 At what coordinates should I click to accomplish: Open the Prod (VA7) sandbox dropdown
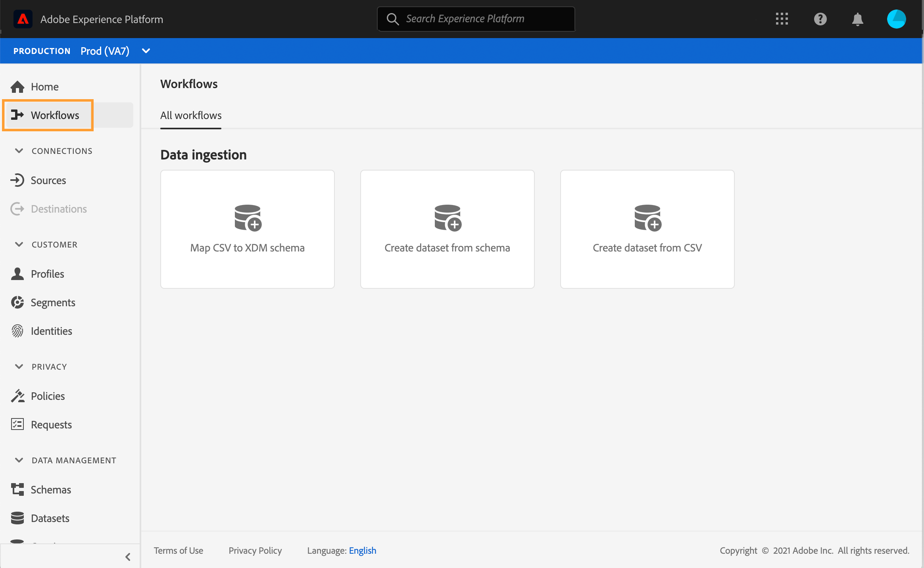(x=146, y=51)
